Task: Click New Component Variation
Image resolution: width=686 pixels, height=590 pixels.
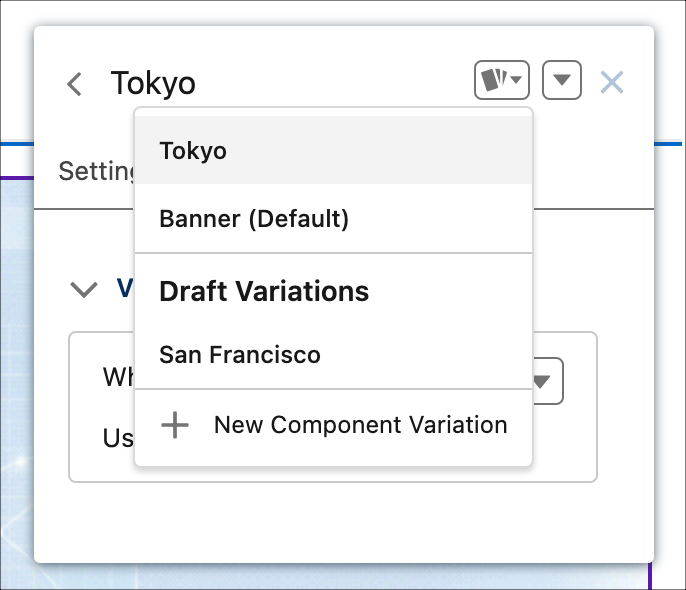Action: pos(333,425)
